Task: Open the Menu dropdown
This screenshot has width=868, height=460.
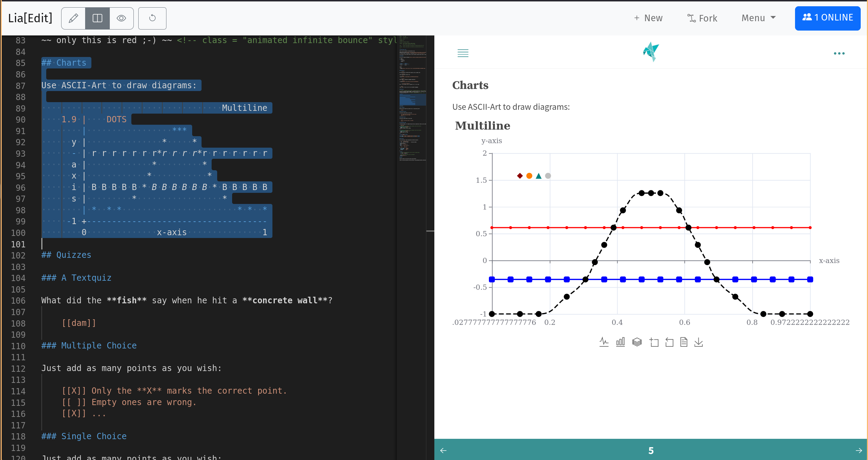Action: 759,18
